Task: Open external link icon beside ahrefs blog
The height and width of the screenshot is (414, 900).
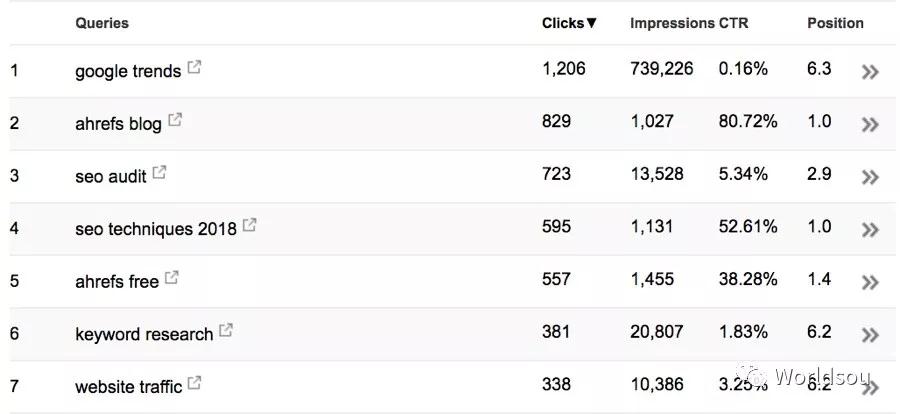Action: pos(175,120)
